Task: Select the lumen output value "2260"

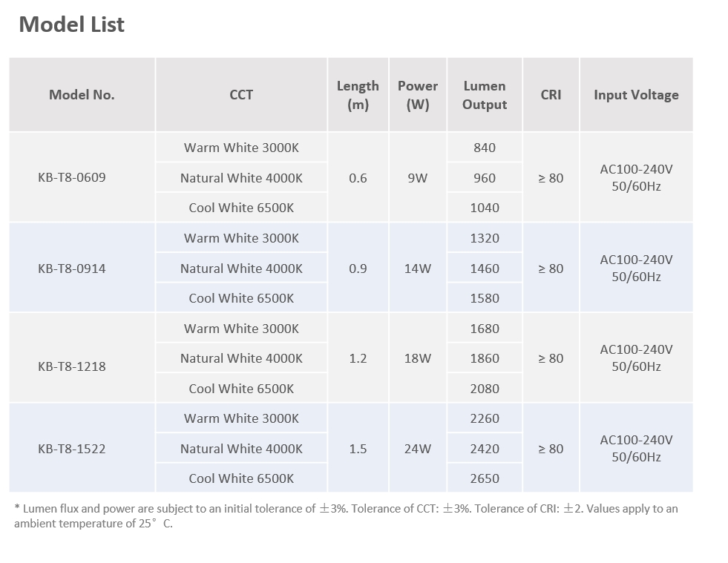Action: [x=485, y=418]
